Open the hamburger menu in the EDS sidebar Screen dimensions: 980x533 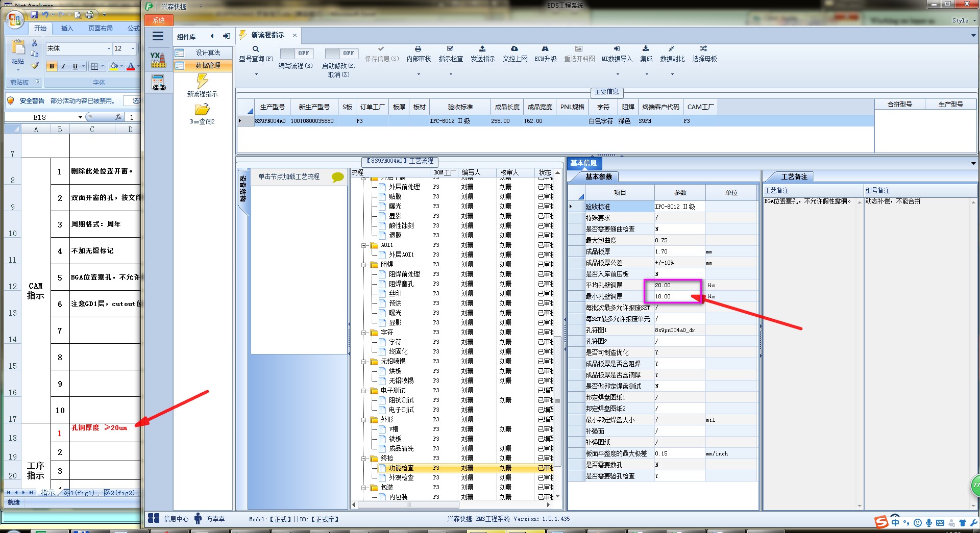[x=158, y=36]
